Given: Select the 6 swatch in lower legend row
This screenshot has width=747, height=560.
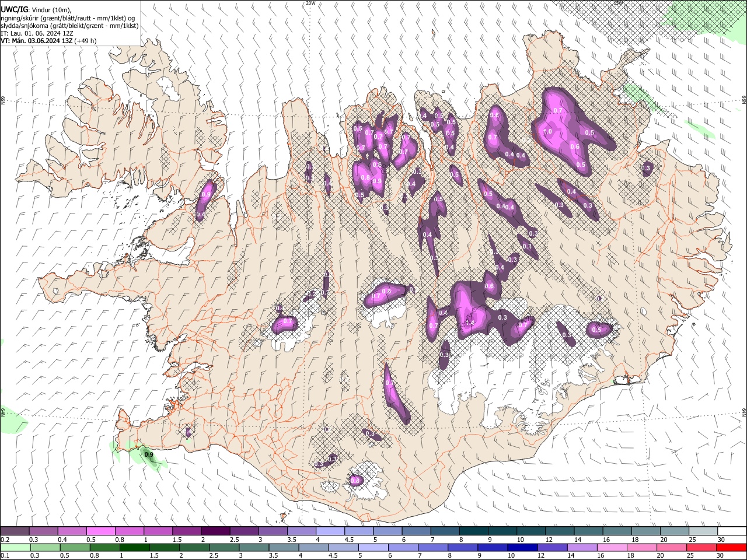Looking at the screenshot, I should click(403, 547).
